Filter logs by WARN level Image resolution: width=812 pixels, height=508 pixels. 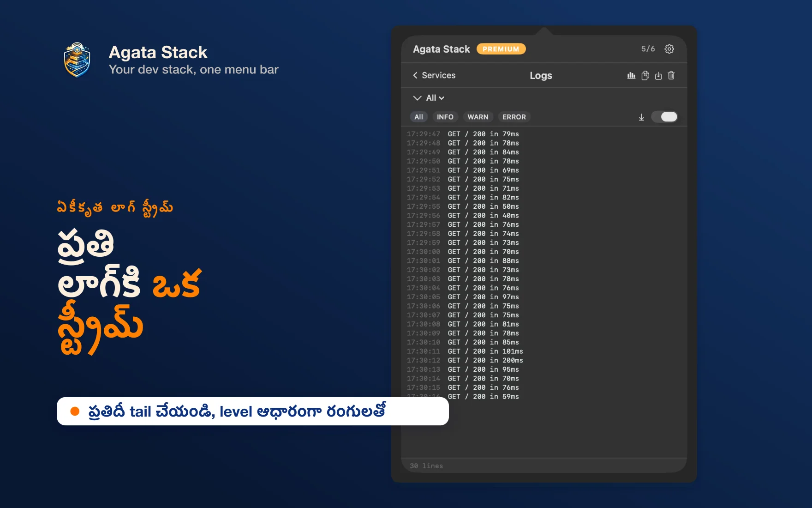click(478, 117)
